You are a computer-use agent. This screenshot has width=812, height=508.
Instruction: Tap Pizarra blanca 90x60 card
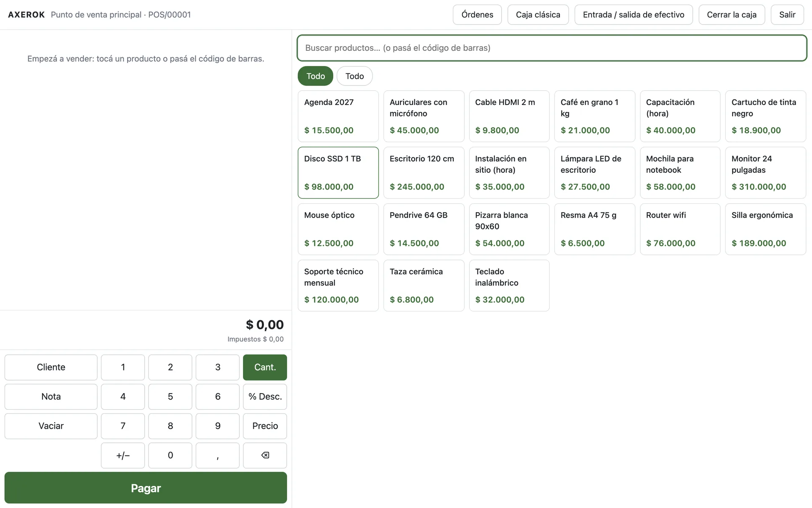click(x=509, y=229)
